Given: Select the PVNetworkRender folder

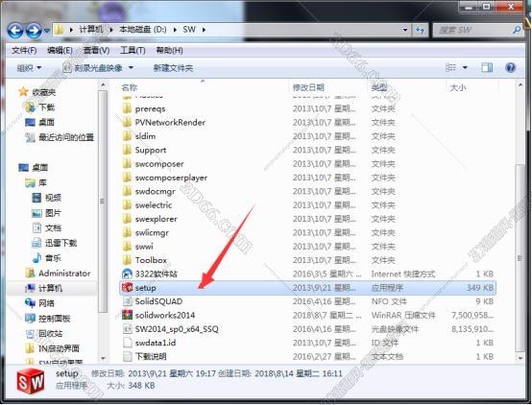Looking at the screenshot, I should (x=170, y=123).
